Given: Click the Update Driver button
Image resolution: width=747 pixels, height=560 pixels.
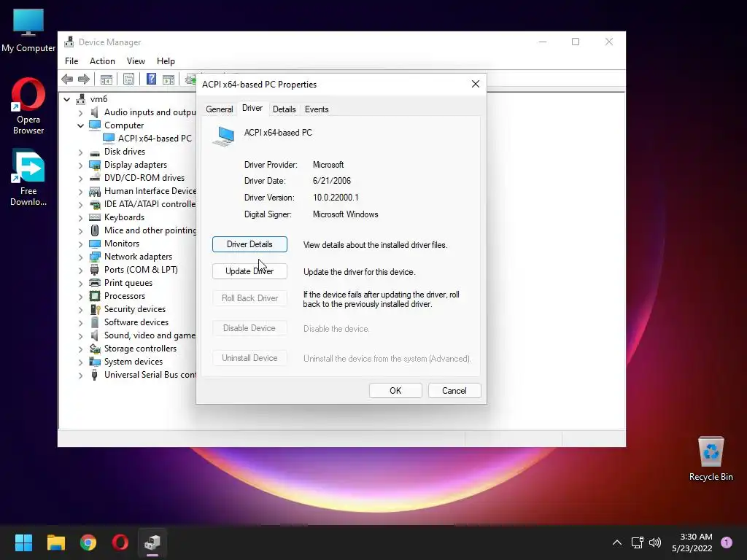Looking at the screenshot, I should [x=249, y=271].
